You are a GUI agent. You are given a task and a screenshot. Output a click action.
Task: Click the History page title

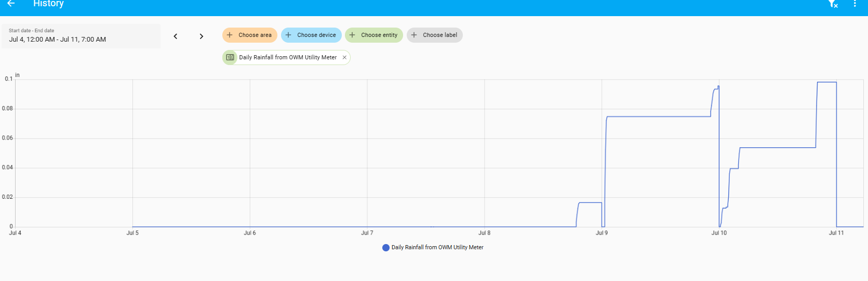pyautogui.click(x=48, y=4)
